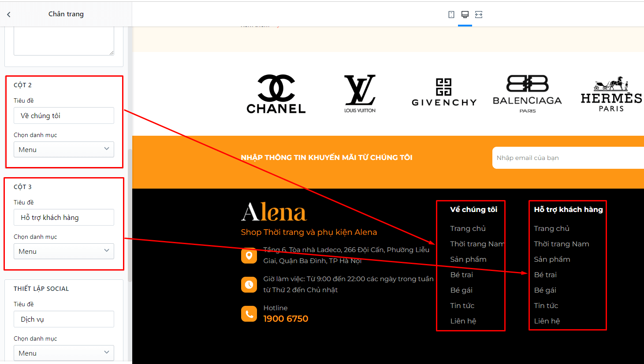The image size is (644, 364).
Task: Open 'Bé gái' under footer 'Hỗ trợ khách hàng'
Action: (545, 290)
